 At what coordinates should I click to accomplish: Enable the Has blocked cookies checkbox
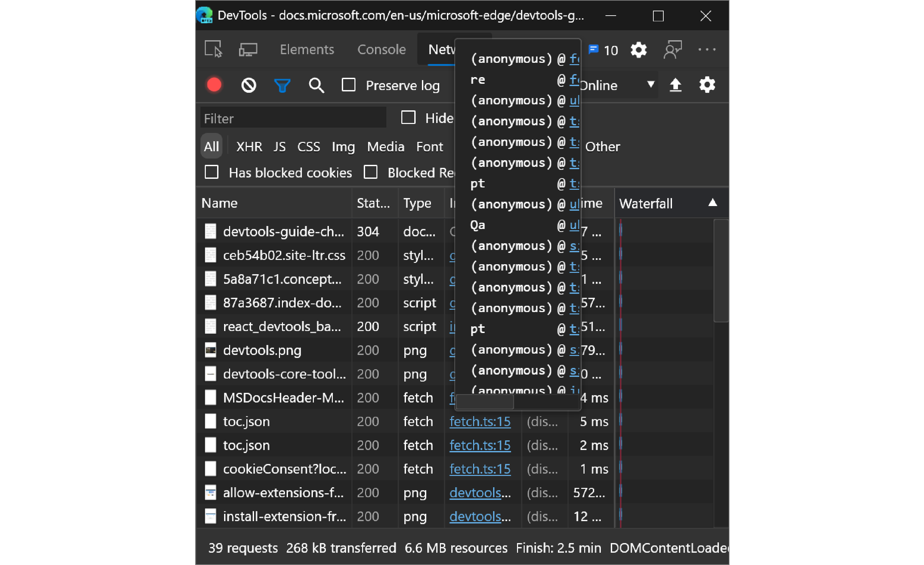click(211, 172)
